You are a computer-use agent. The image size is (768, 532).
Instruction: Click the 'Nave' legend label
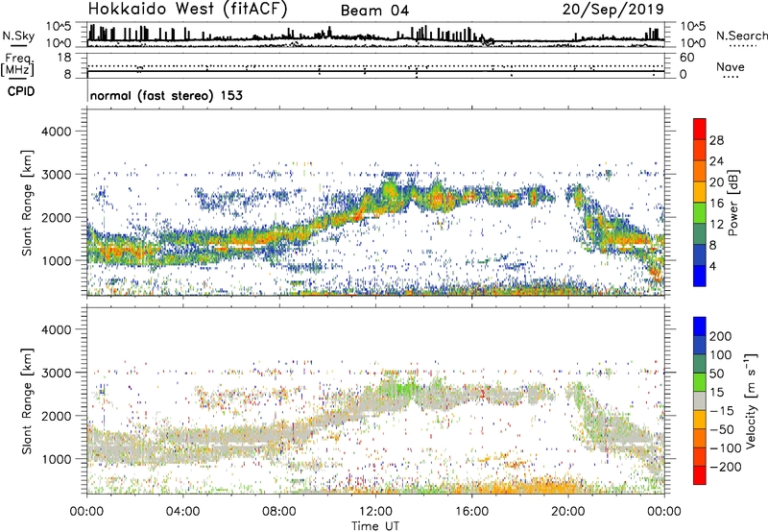(730, 66)
